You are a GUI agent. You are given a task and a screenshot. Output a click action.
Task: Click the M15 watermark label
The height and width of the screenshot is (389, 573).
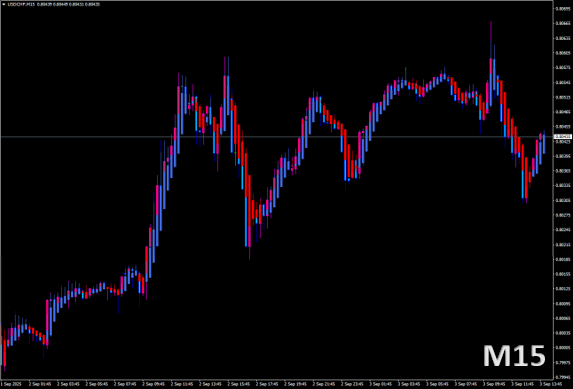coord(514,356)
